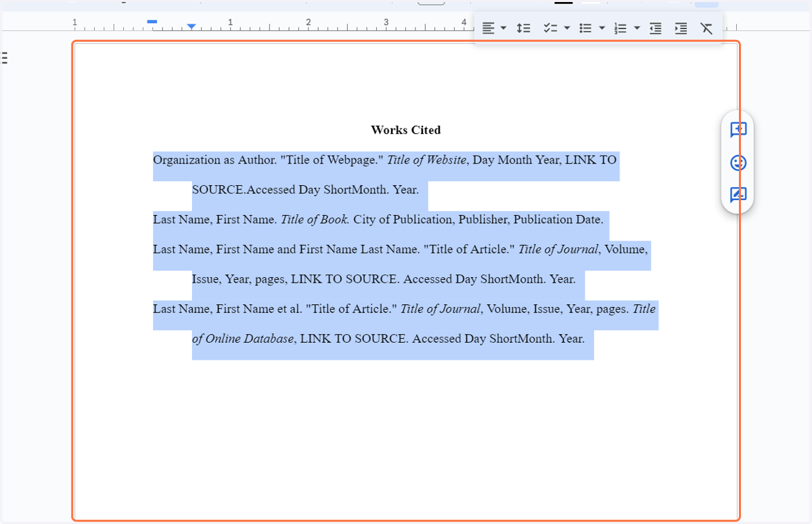The height and width of the screenshot is (524, 812).
Task: Expand the bulleted list menu arrow
Action: [x=602, y=28]
